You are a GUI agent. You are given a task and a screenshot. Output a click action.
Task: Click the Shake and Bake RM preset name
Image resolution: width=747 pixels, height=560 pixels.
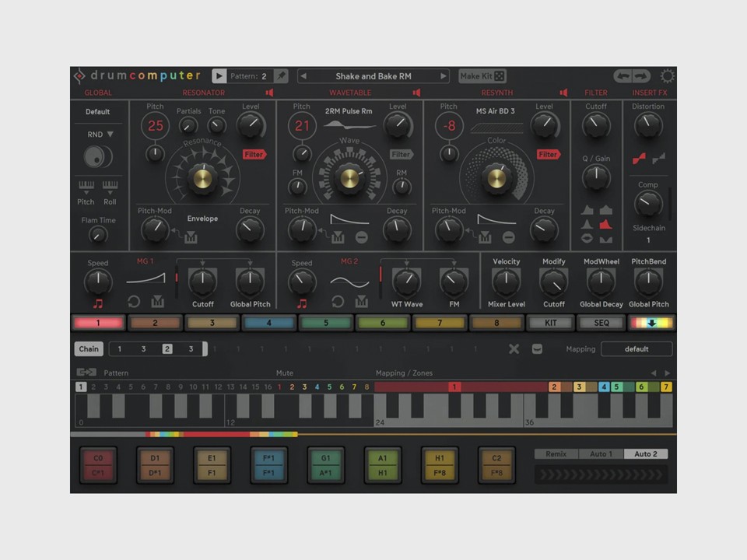click(x=373, y=76)
